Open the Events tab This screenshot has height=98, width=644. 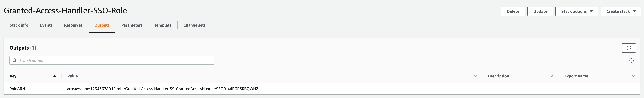pyautogui.click(x=46, y=25)
